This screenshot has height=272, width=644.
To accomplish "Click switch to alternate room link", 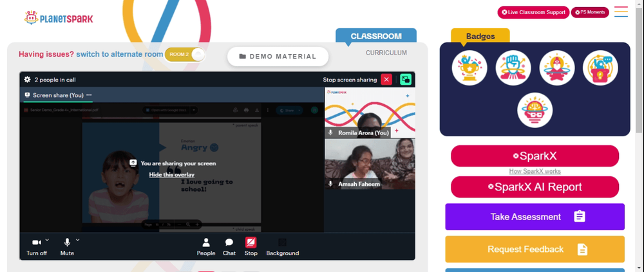I will click(x=120, y=54).
